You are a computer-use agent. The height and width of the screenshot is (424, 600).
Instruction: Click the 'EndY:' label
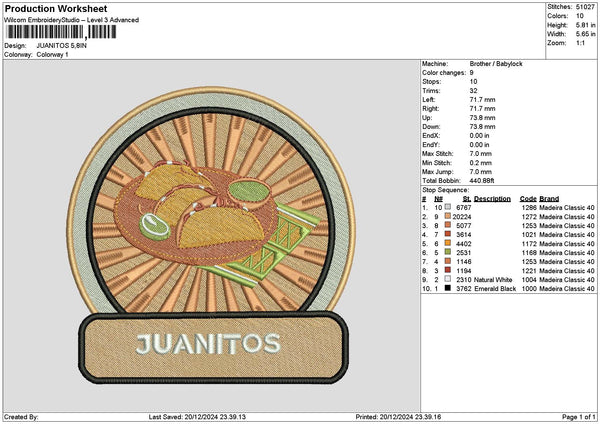pyautogui.click(x=431, y=145)
